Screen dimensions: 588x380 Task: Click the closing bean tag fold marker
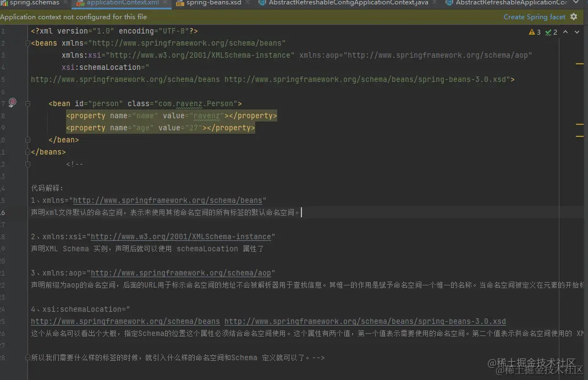[28, 140]
